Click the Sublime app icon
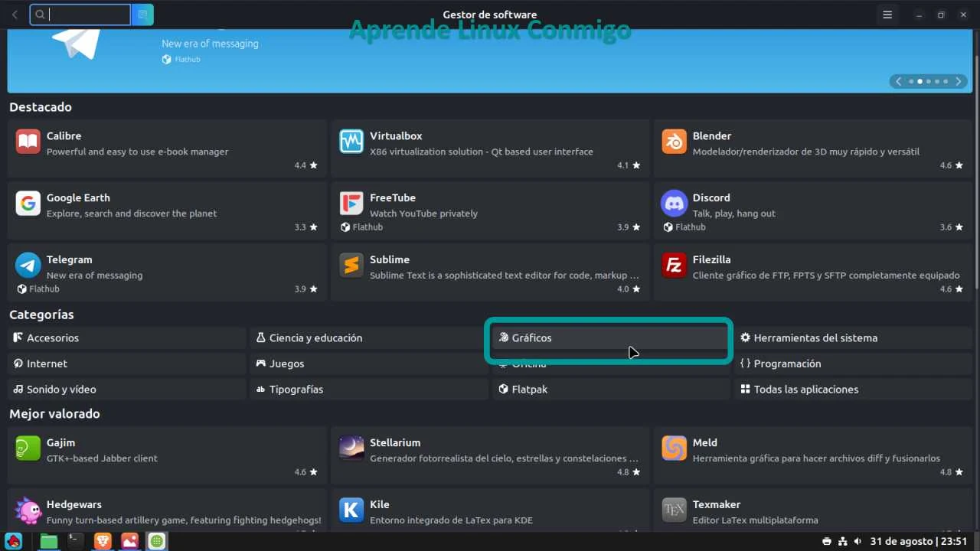Viewport: 980px width, 551px height. point(351,266)
